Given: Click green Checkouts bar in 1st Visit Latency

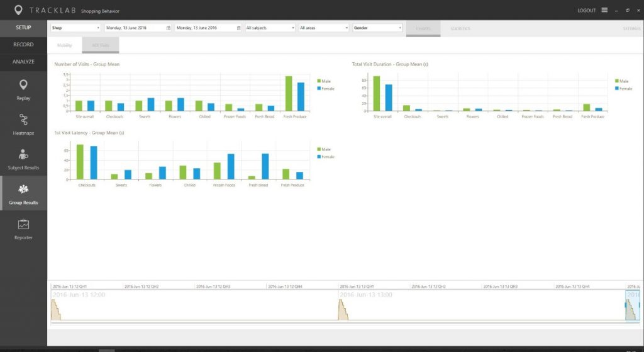Looking at the screenshot, I should 80,162.
